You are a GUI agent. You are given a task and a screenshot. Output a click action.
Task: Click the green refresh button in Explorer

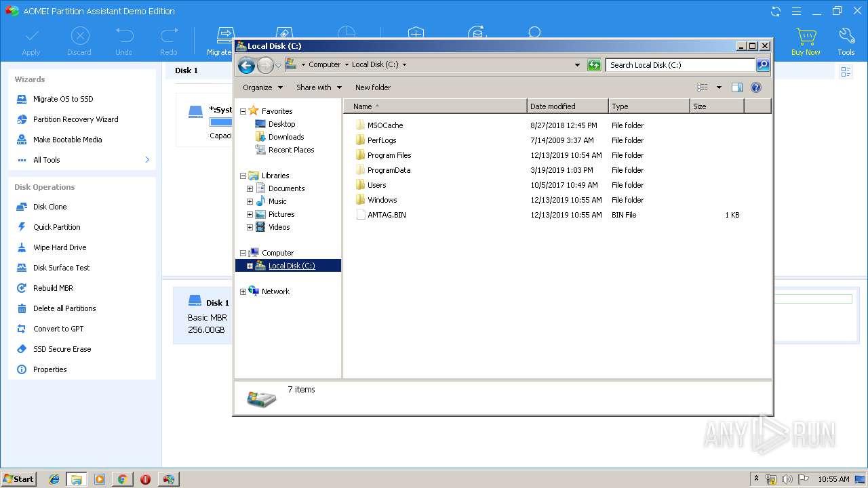[x=594, y=65]
